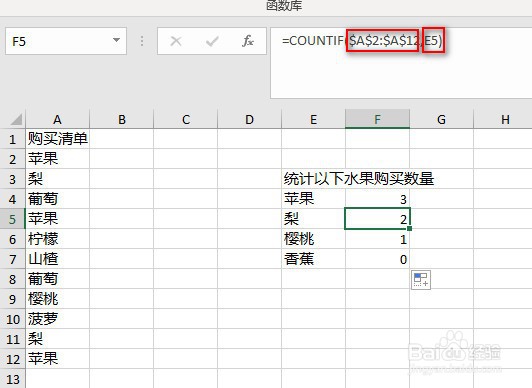Click cell A4 '葡萄'
Image resolution: width=532 pixels, height=388 pixels.
point(58,199)
